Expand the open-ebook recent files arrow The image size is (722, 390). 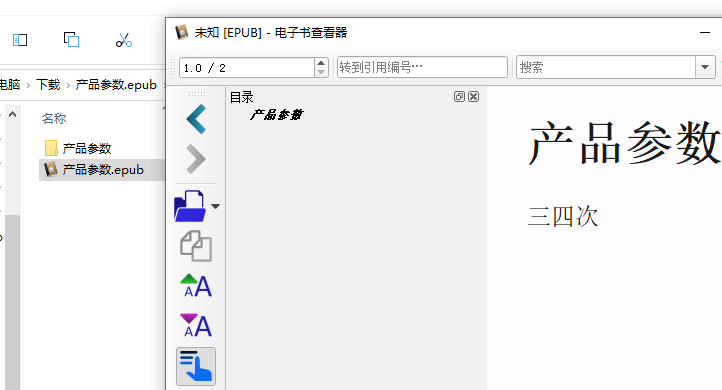(215, 206)
